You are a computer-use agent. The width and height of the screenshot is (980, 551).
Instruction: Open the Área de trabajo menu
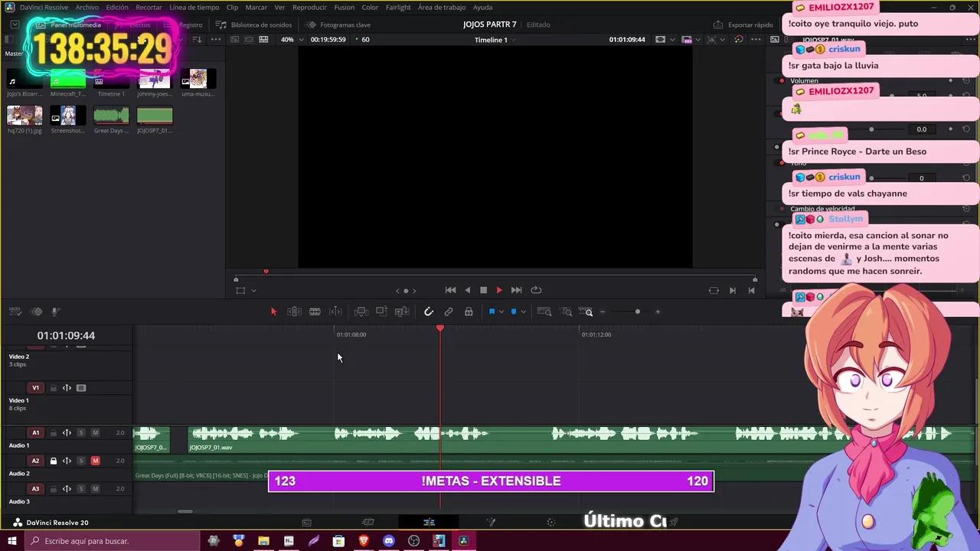[x=442, y=7]
